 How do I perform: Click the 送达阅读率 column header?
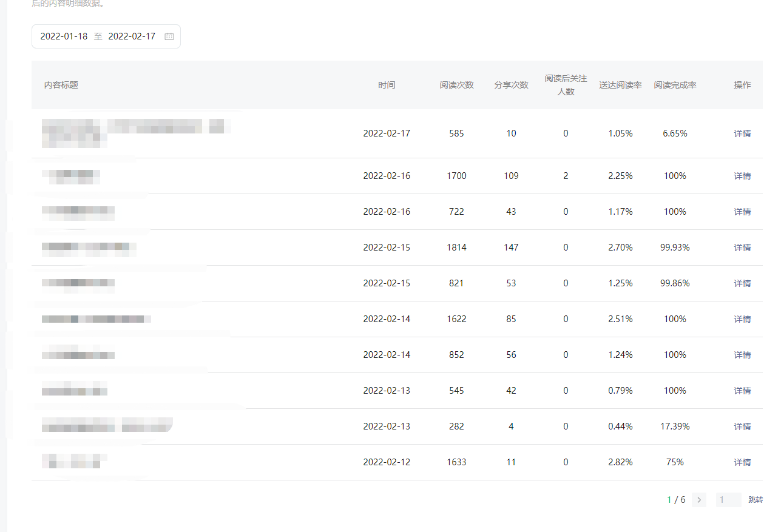620,85
